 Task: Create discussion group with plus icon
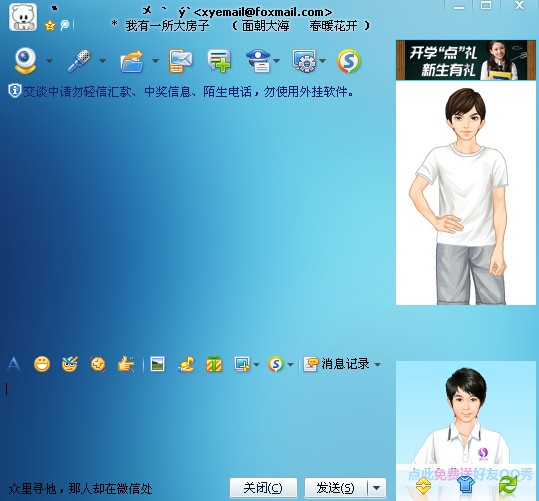[x=219, y=61]
